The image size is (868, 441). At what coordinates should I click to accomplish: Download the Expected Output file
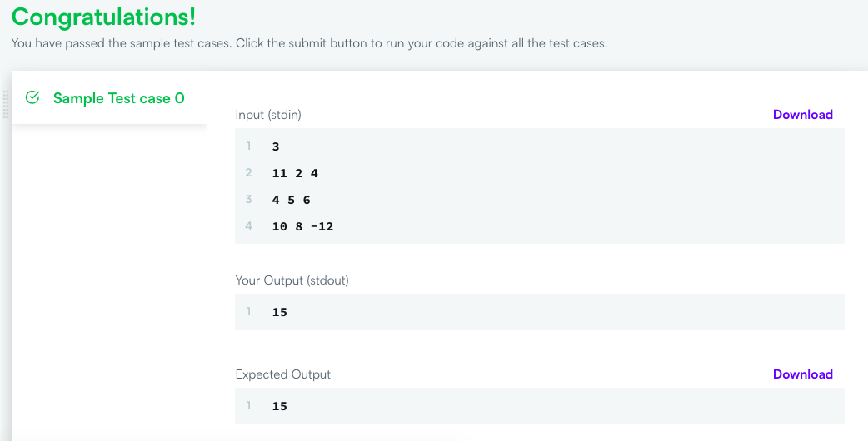[803, 374]
